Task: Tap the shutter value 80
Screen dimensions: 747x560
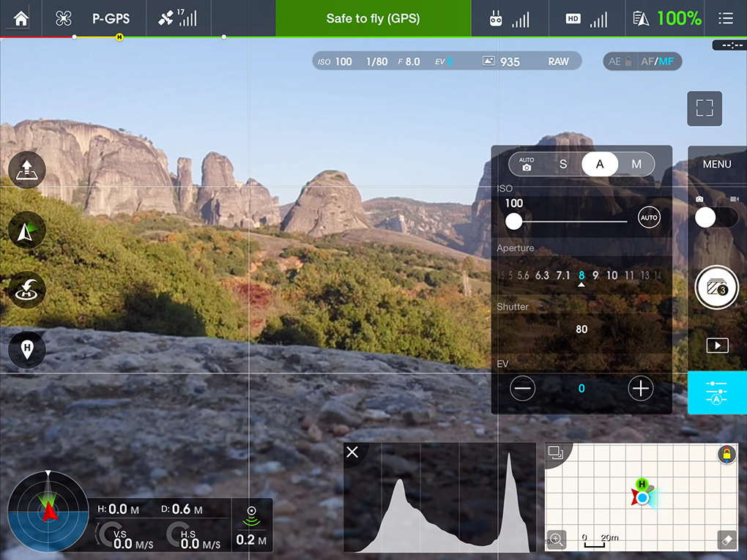Action: (x=581, y=329)
